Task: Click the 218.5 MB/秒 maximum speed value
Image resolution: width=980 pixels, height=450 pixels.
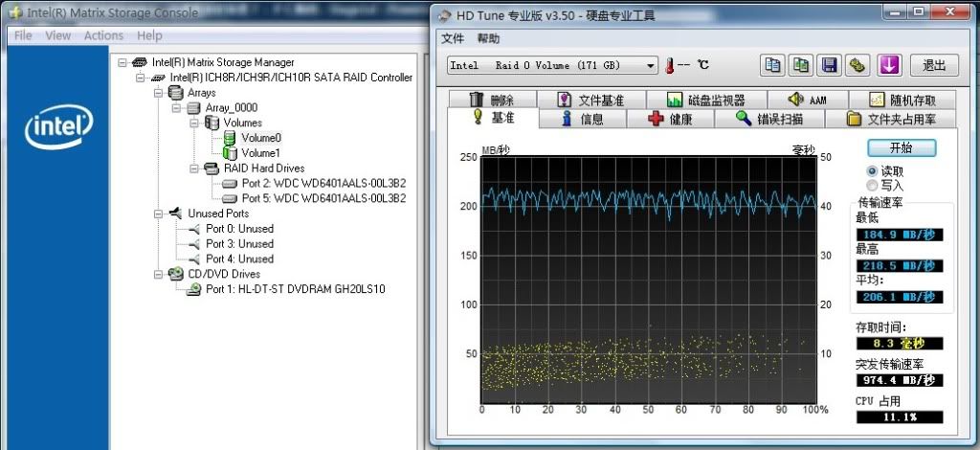Action: click(900, 265)
